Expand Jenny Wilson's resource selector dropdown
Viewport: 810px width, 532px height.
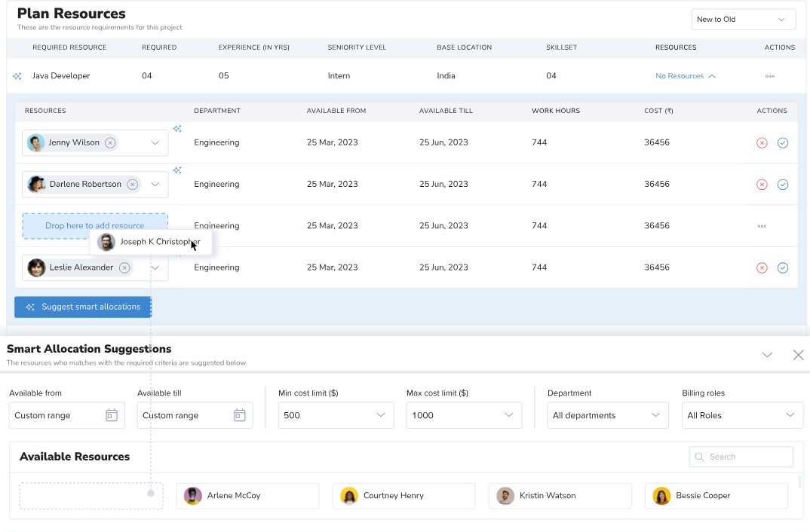(156, 142)
